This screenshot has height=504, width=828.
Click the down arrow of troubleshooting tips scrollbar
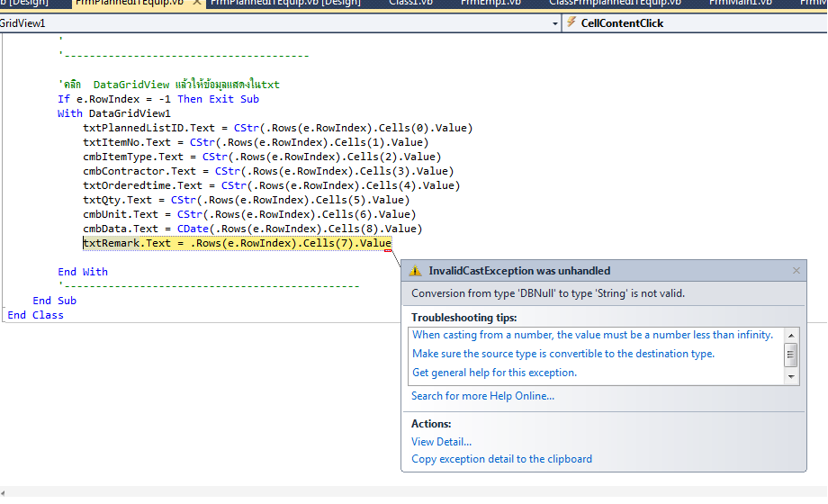point(791,377)
